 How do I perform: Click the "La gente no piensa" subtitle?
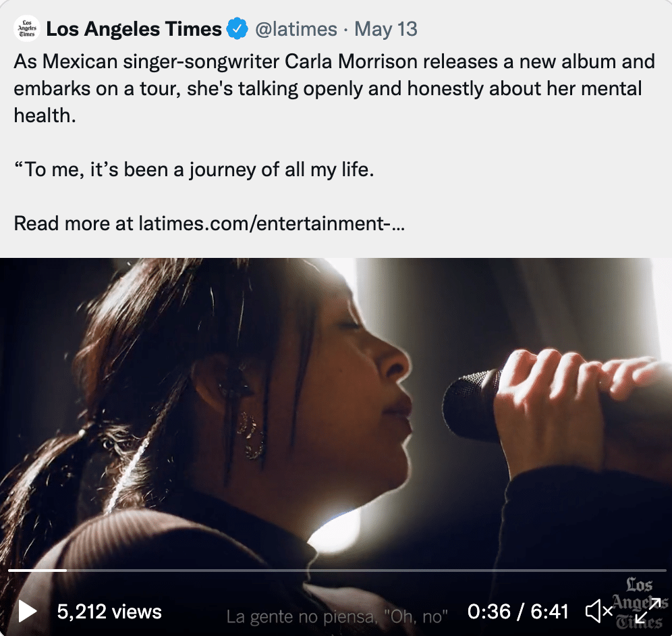click(x=337, y=616)
